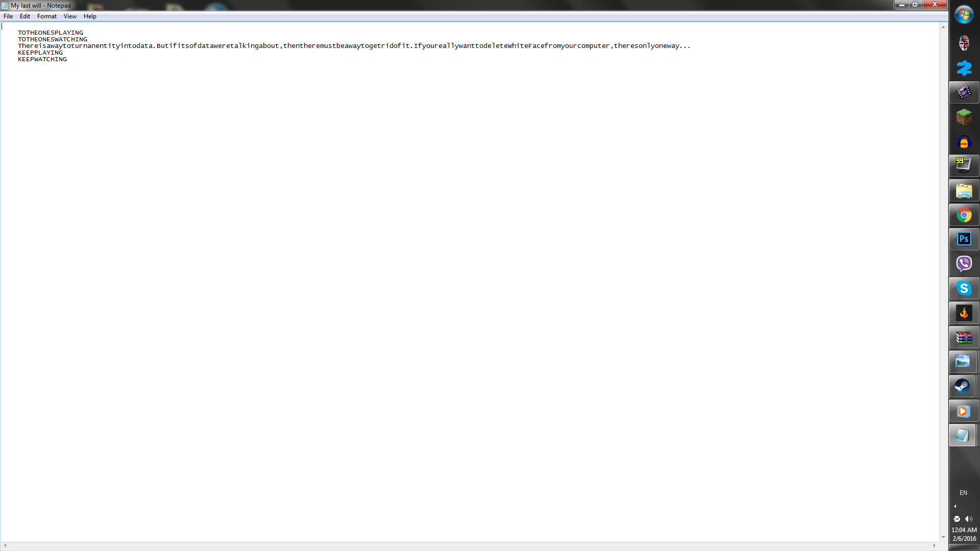Viewport: 980px width, 551px height.
Task: Launch Minecraft from the taskbar
Action: click(964, 117)
